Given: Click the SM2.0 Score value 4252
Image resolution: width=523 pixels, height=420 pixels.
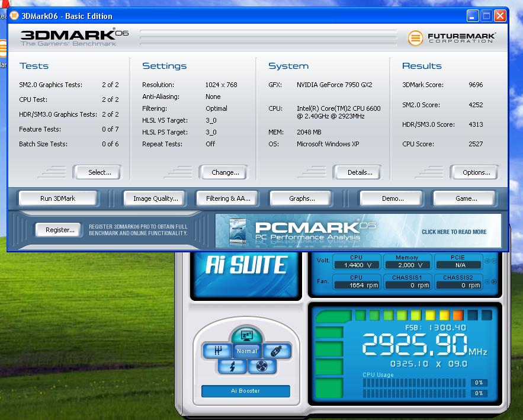Looking at the screenshot, I should (476, 105).
